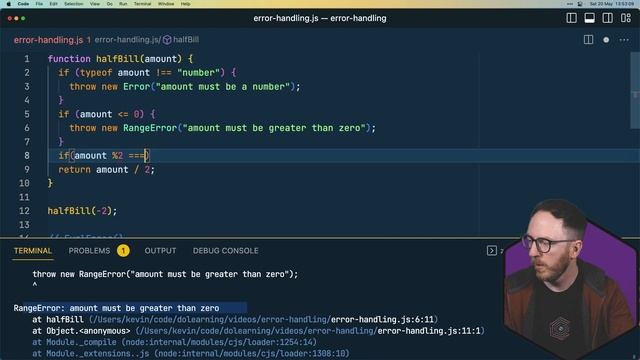Open the Apple menu
The image size is (640, 360).
click(x=9, y=4)
